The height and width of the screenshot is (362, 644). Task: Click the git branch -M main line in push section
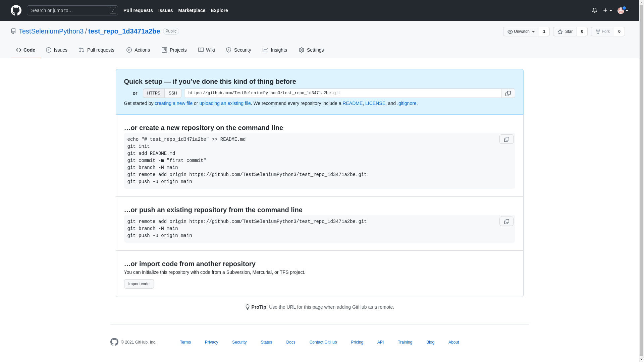click(x=153, y=229)
